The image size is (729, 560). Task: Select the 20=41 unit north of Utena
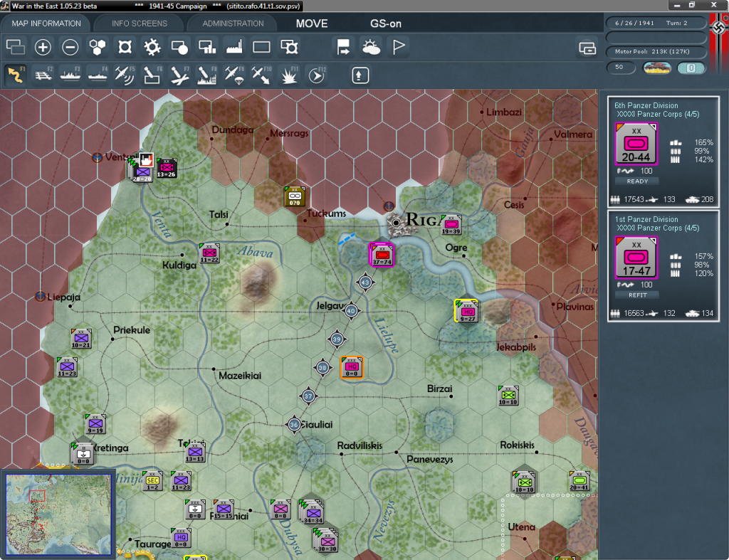pos(579,482)
